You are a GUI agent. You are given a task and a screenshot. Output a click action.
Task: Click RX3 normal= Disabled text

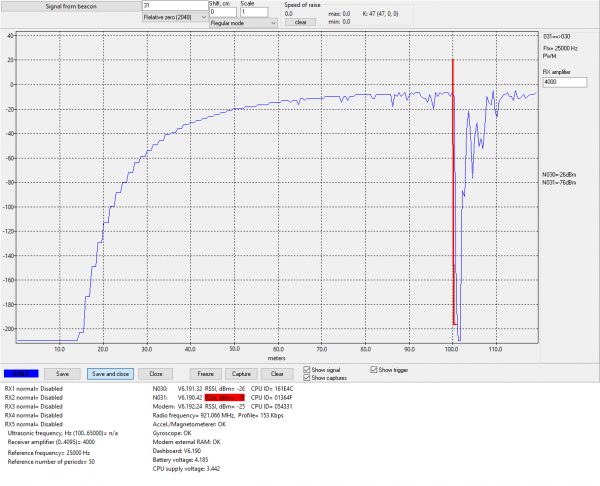[x=34, y=406]
